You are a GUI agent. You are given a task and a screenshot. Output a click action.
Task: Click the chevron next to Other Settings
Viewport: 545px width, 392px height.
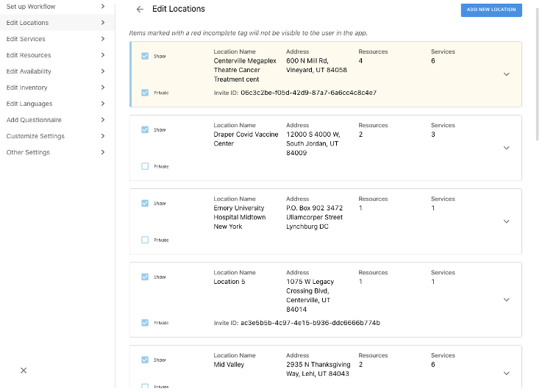click(x=103, y=152)
